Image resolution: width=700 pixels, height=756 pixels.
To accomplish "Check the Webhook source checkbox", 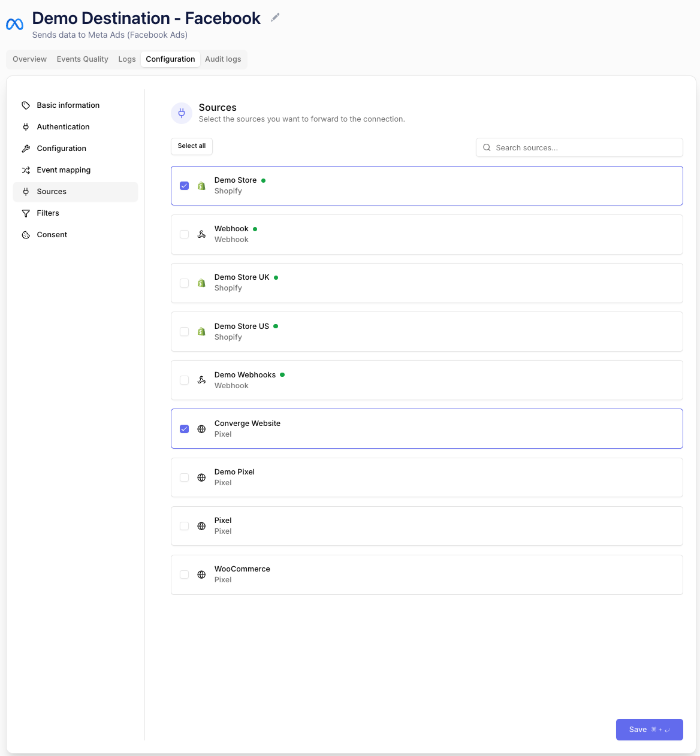I will [185, 234].
